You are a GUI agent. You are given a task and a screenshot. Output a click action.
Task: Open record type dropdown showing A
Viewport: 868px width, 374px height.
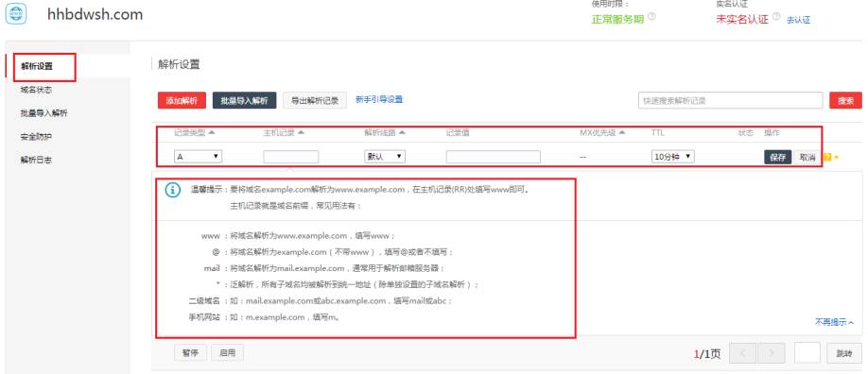point(199,157)
